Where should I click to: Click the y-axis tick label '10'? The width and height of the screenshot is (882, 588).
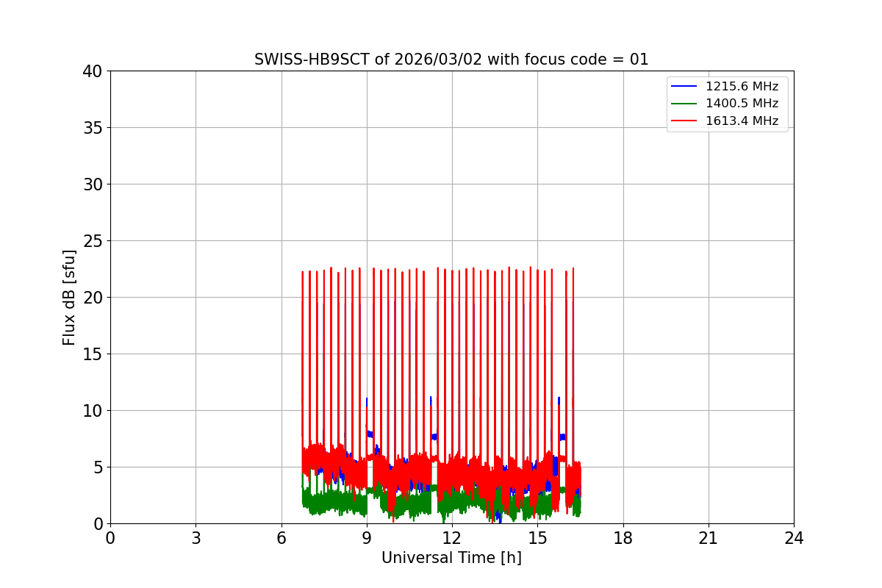(x=93, y=411)
